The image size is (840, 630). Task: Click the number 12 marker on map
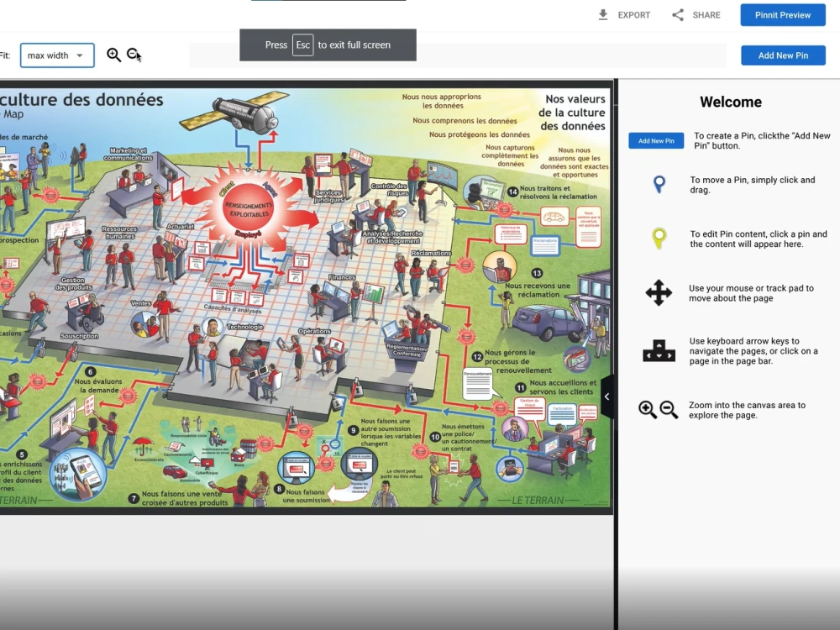(x=477, y=357)
